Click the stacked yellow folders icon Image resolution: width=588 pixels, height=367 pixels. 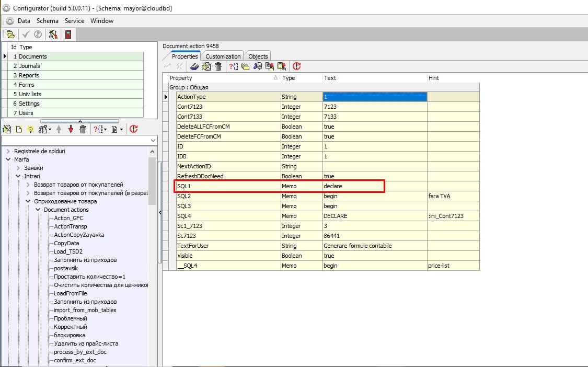pos(245,66)
